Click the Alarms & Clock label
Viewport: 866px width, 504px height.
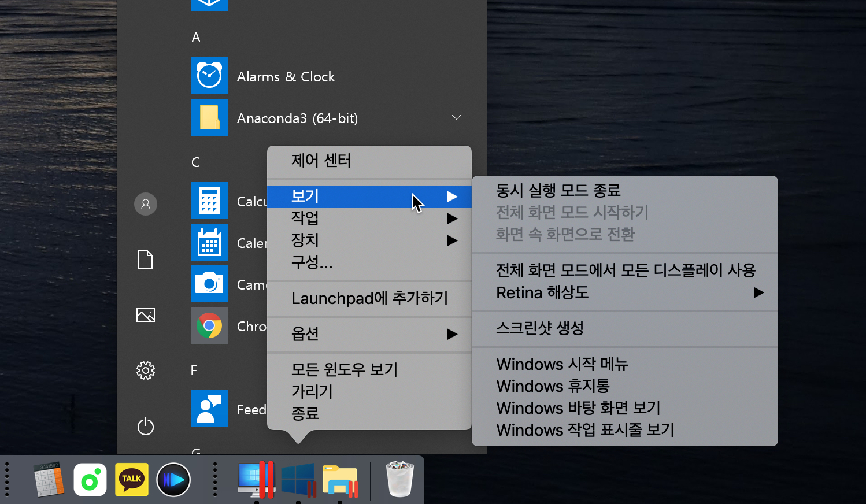(x=286, y=76)
